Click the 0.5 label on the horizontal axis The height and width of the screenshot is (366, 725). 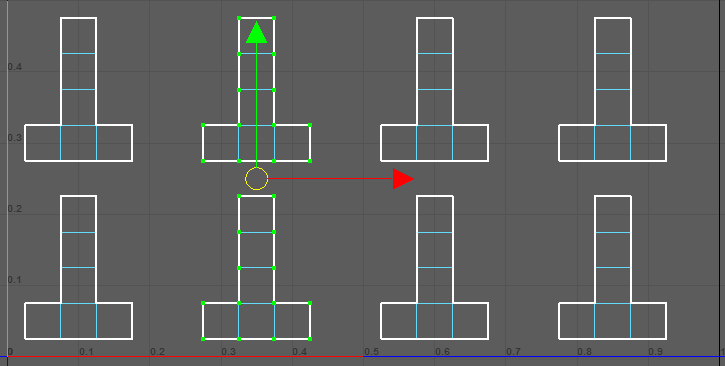pyautogui.click(x=371, y=352)
